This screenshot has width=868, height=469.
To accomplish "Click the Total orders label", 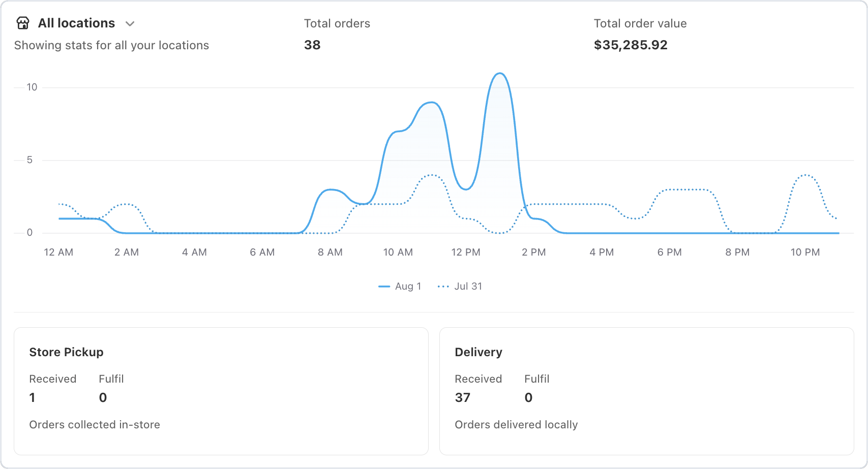I will pos(337,23).
